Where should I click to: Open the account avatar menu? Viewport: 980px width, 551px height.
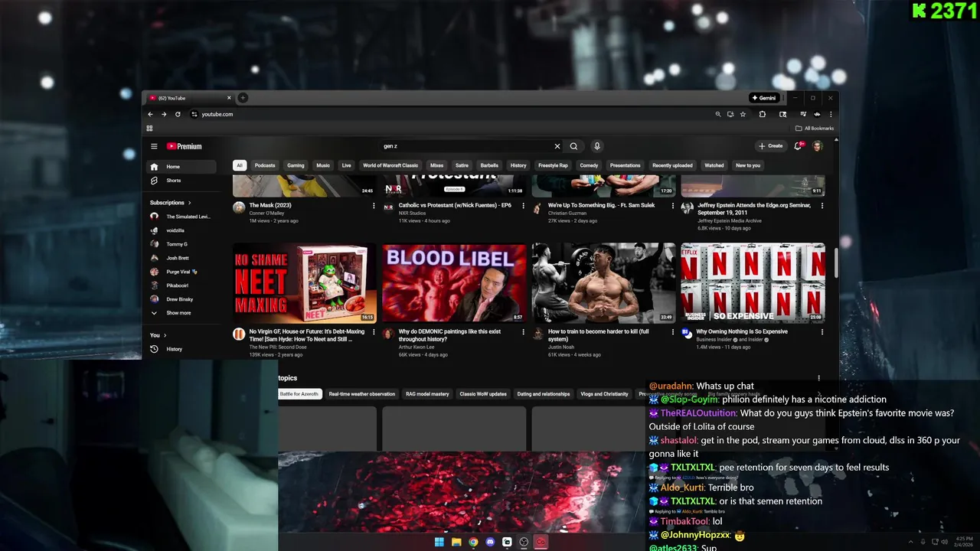coord(818,146)
